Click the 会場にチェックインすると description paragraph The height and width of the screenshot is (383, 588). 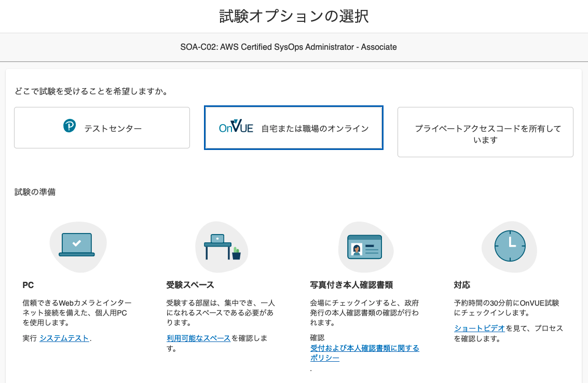[x=364, y=312]
